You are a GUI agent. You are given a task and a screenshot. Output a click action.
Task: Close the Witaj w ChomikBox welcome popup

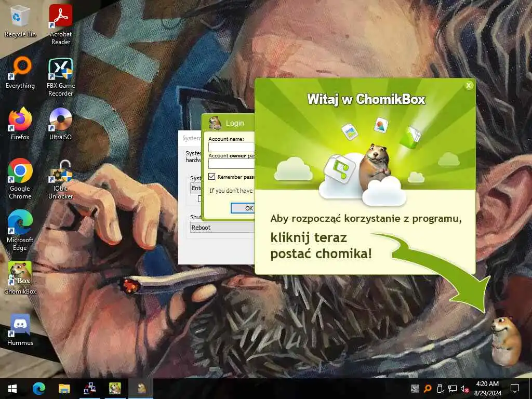point(469,86)
